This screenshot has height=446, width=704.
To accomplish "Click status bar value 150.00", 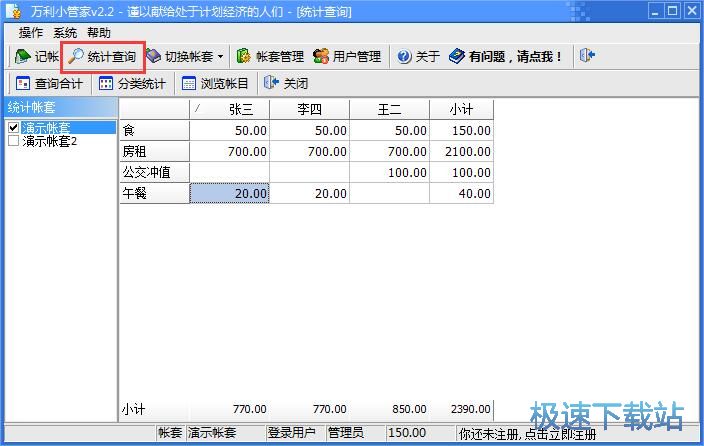I will pyautogui.click(x=407, y=433).
